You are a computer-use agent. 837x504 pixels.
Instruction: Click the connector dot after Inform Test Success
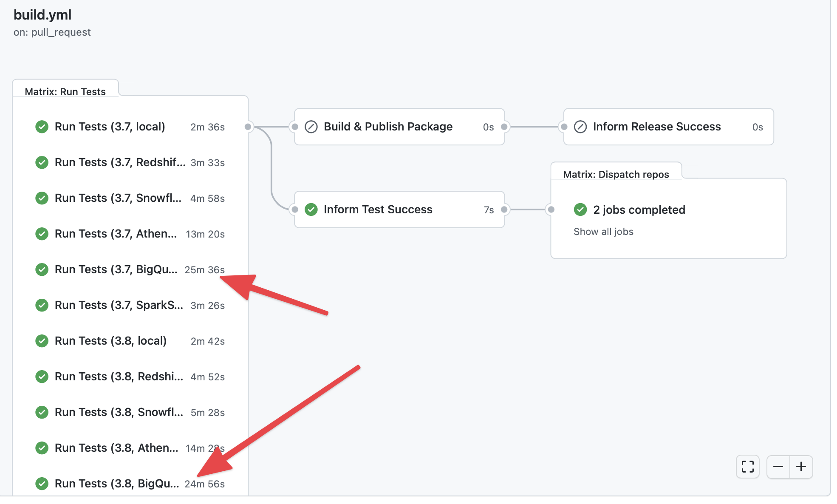[x=504, y=210]
